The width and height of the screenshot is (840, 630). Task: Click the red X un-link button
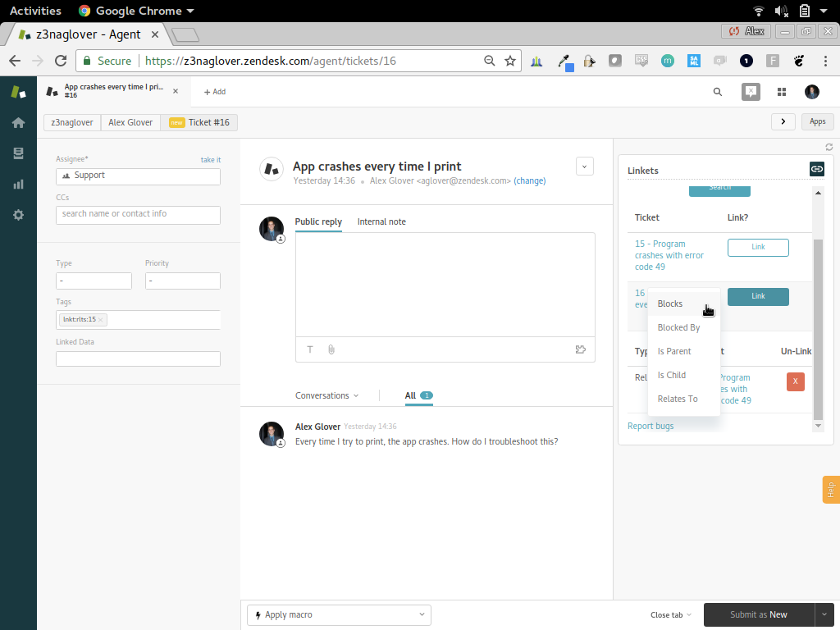(x=795, y=381)
